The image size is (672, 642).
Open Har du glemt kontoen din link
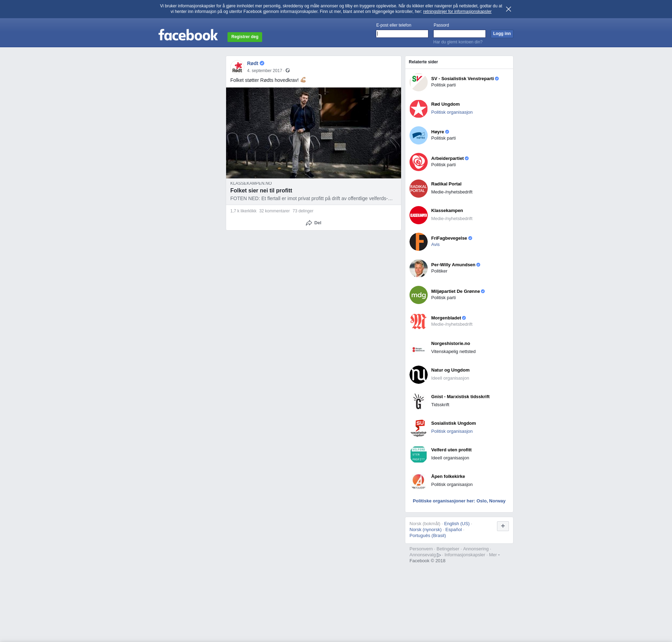pyautogui.click(x=458, y=42)
